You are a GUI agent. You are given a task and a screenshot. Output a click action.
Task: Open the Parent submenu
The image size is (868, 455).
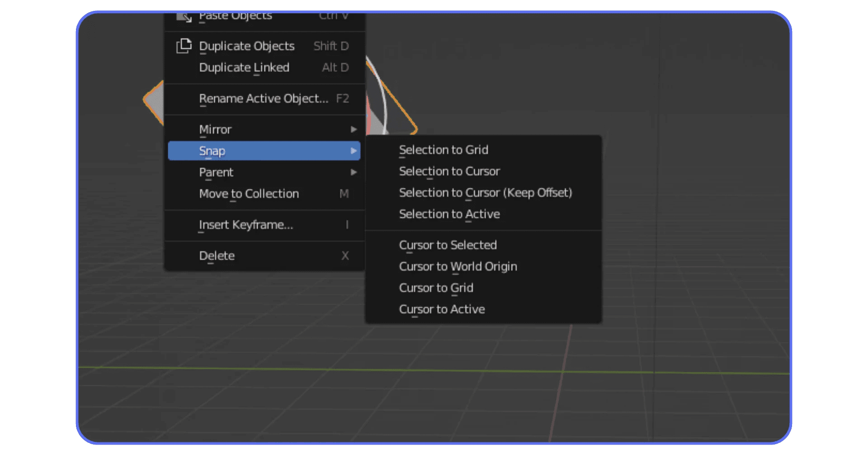coord(264,173)
